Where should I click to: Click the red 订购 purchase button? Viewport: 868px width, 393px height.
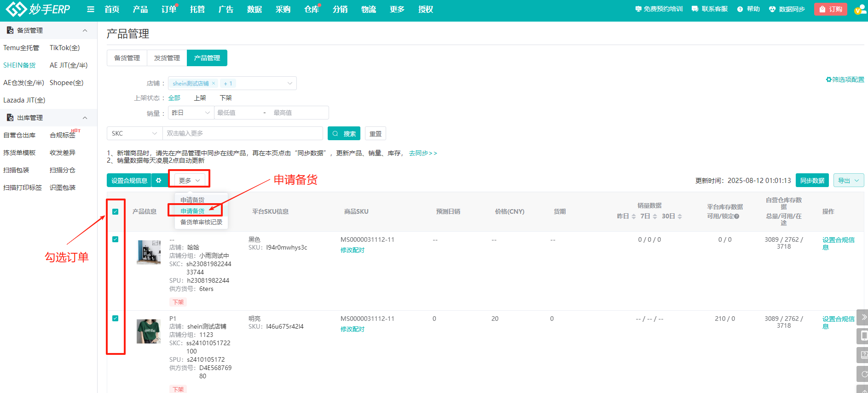pos(831,9)
